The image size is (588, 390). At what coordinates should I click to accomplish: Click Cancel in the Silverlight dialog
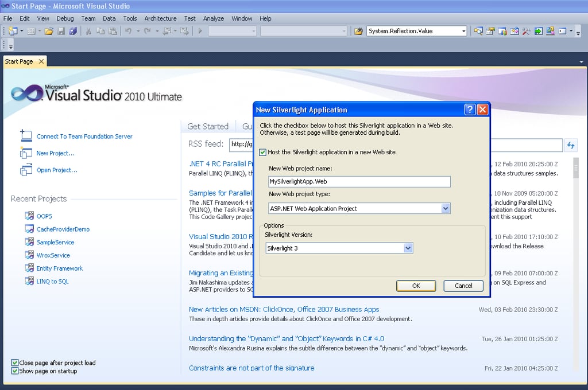click(x=463, y=286)
